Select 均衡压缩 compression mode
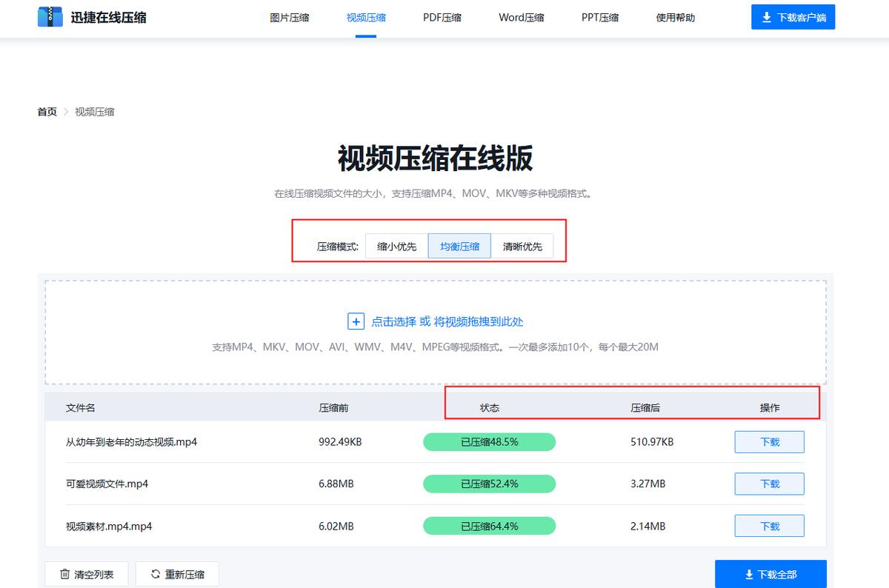889x588 pixels. click(x=459, y=247)
